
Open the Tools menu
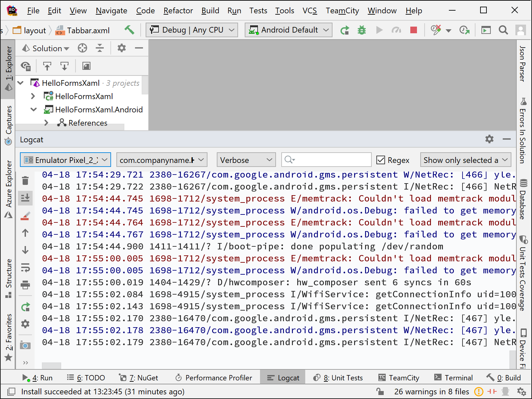(x=285, y=11)
